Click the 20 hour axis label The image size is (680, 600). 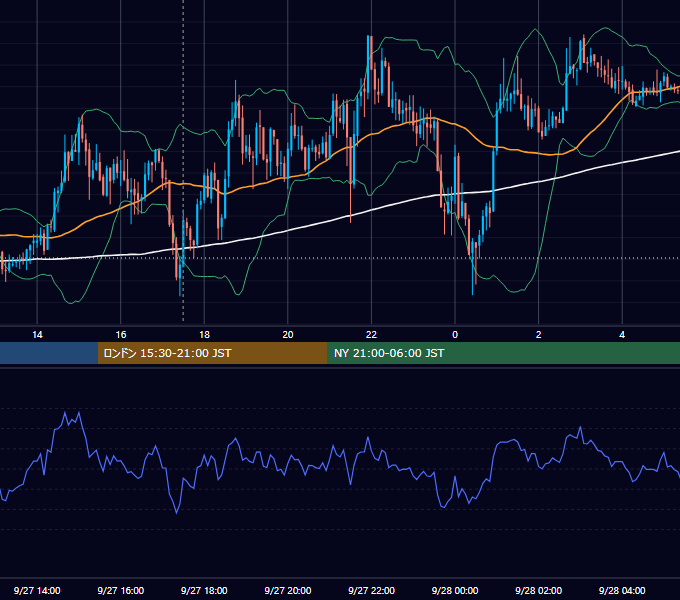pos(288,335)
